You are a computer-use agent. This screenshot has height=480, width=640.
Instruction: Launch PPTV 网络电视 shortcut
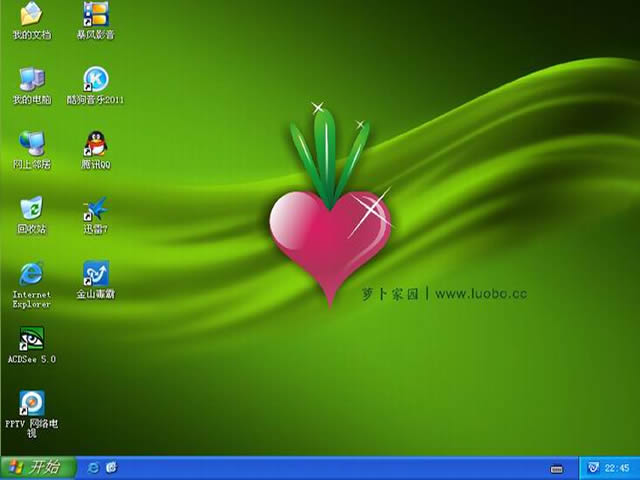[31, 403]
